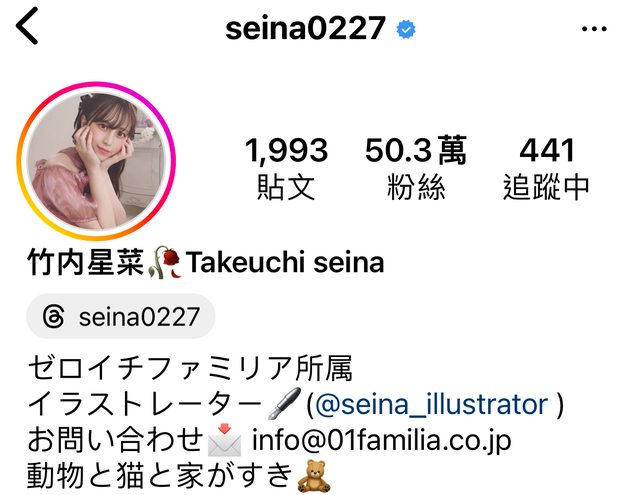Select display name 竹内星菜 Takeuchi seina
Viewport: 640px width, 495px height.
206,262
